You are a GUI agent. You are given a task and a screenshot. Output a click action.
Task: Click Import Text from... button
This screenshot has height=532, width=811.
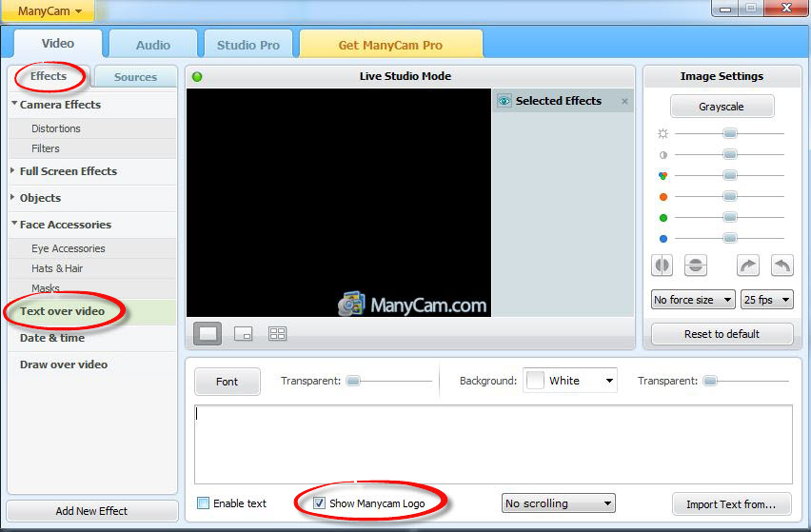pyautogui.click(x=731, y=504)
